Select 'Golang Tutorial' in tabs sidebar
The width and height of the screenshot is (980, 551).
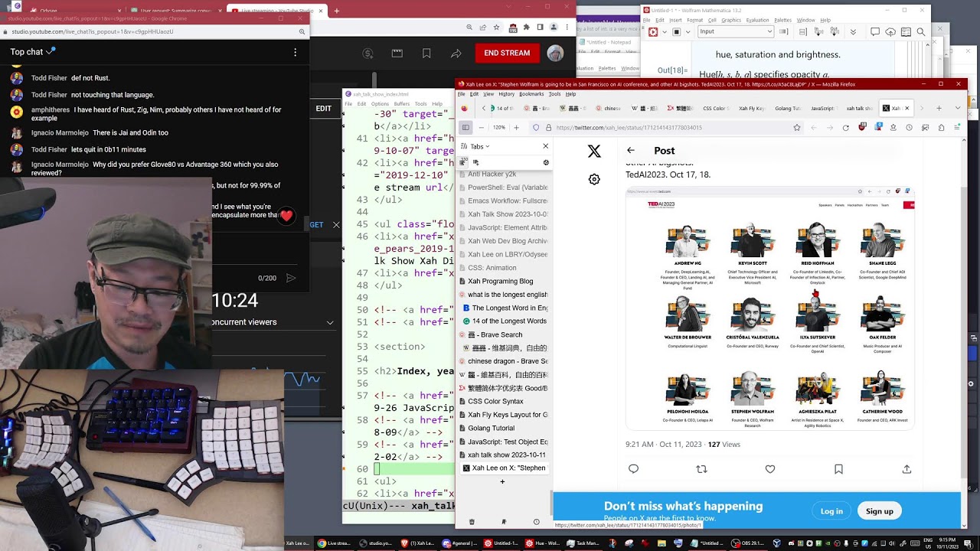coord(503,428)
